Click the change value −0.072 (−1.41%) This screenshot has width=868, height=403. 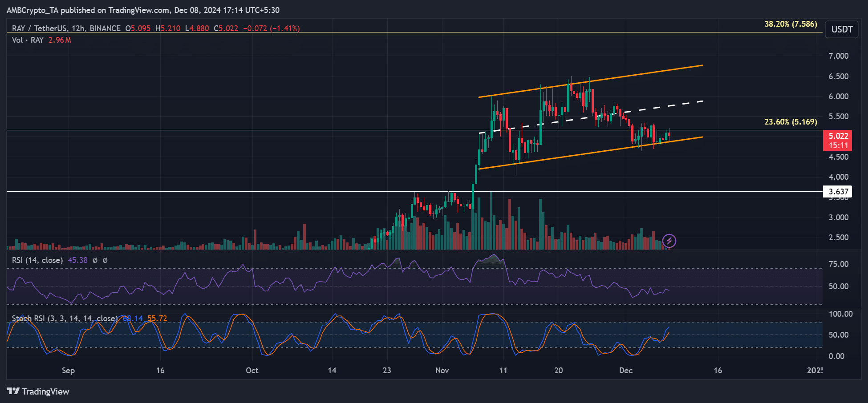272,28
